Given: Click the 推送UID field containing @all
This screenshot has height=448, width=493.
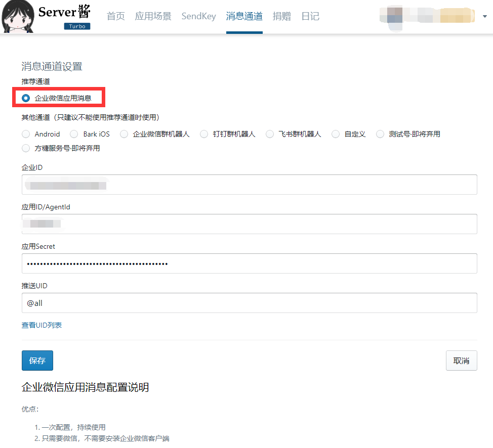Looking at the screenshot, I should click(250, 303).
